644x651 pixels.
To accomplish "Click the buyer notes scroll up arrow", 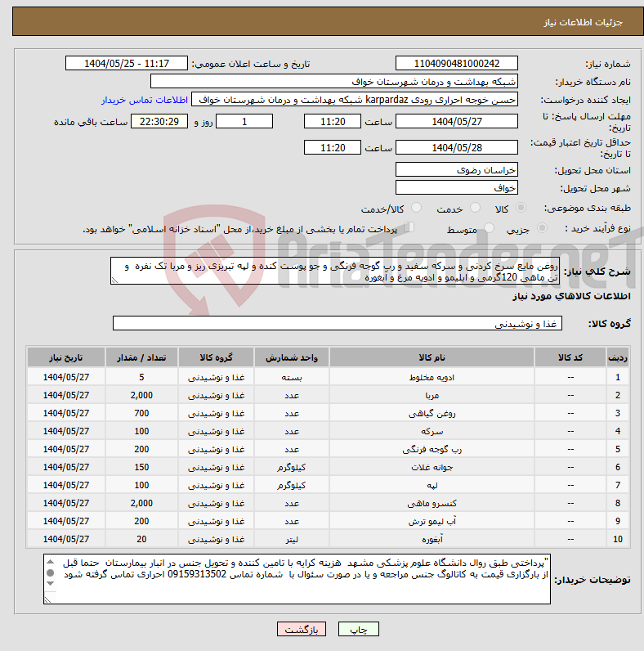I will coord(50,562).
